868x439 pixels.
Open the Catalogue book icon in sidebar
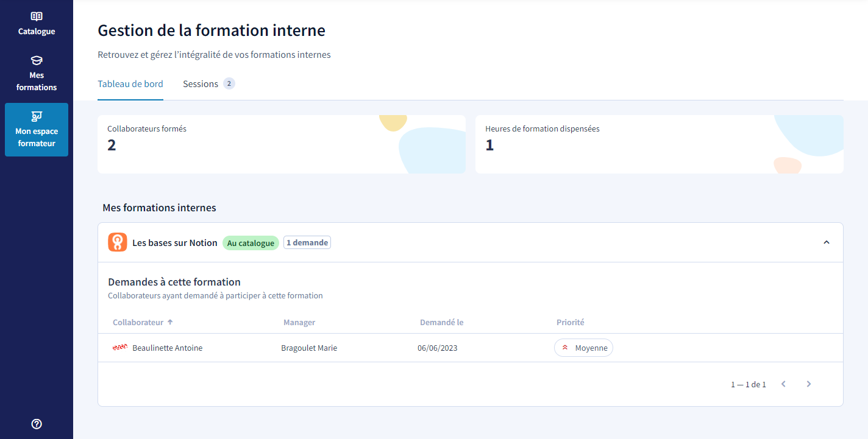tap(37, 16)
